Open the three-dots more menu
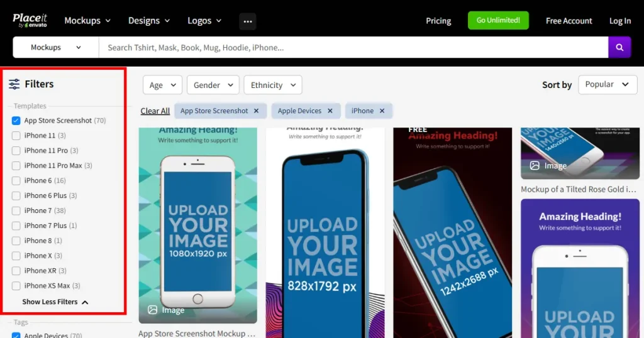 tap(248, 21)
